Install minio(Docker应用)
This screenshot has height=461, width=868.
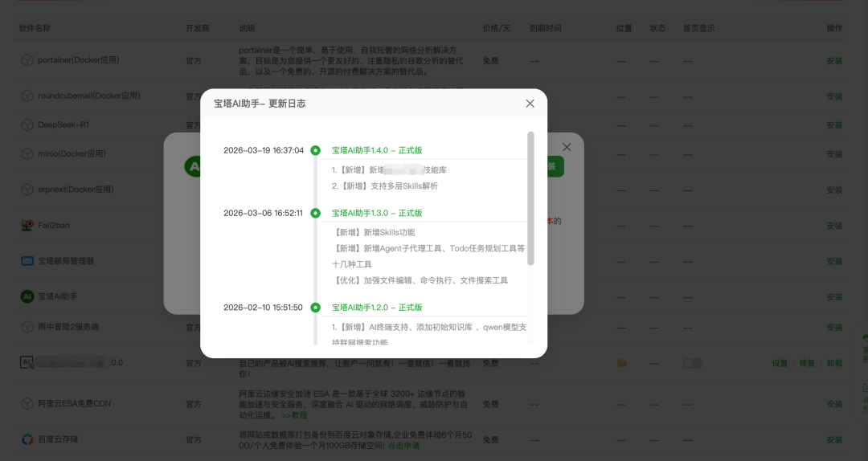tap(834, 154)
